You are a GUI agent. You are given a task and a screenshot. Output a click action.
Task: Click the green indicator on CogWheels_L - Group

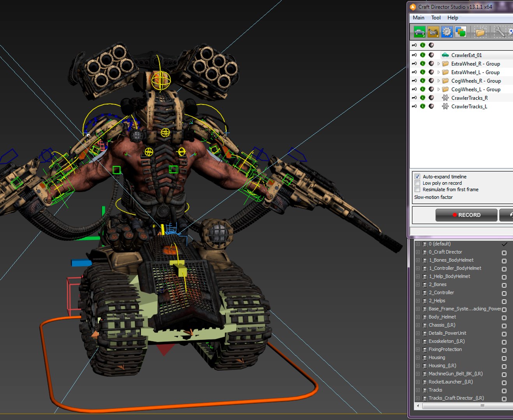point(423,89)
